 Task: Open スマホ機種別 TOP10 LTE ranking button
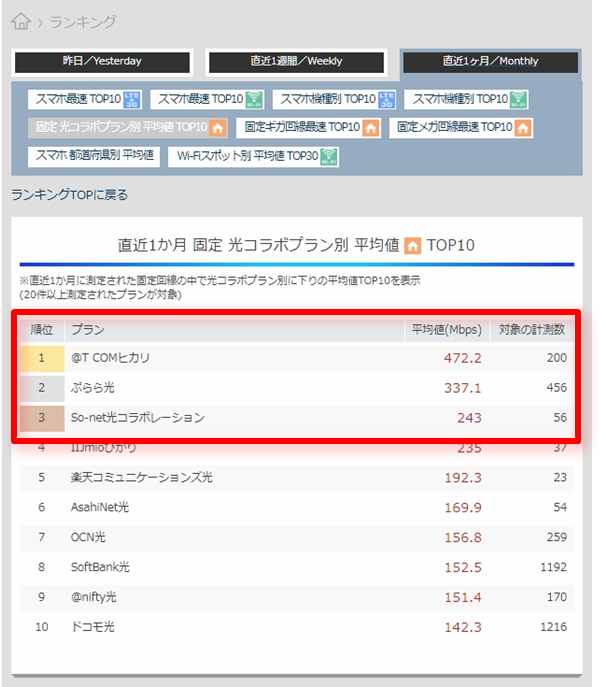pos(335,99)
